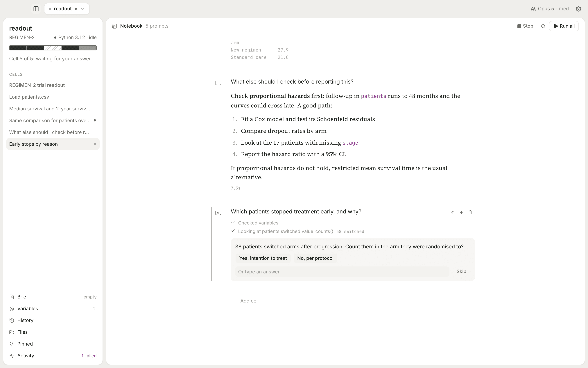
Task: Select Load patients.csv cell
Action: pos(53,97)
